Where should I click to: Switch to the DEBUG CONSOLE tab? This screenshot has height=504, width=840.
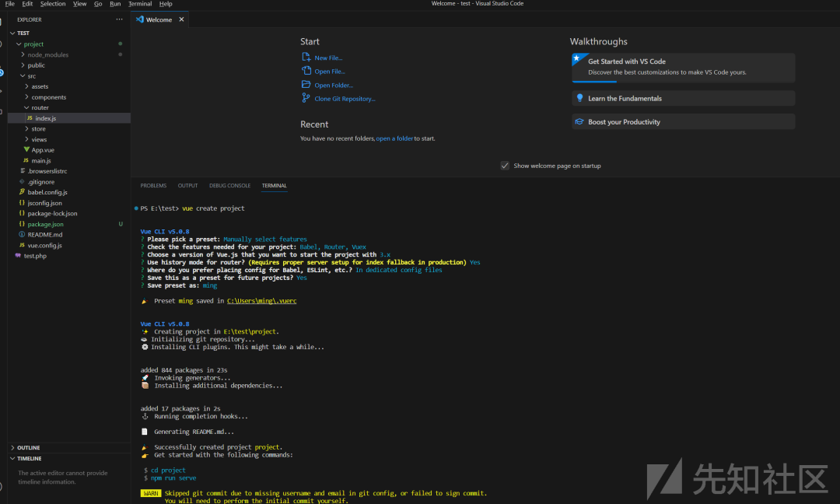[x=229, y=185]
